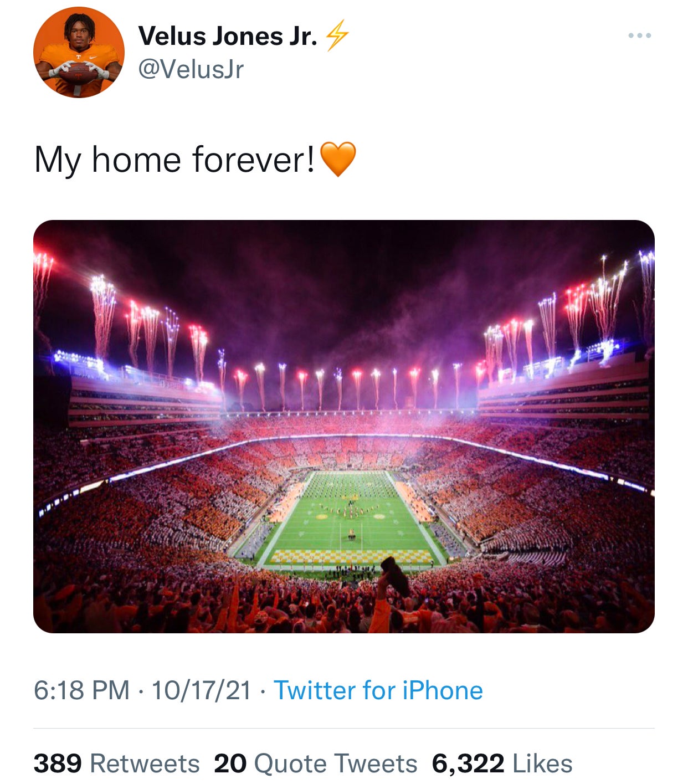The width and height of the screenshot is (688, 784).
Task: Open the Velus Jones Jr. display name
Action: (228, 36)
